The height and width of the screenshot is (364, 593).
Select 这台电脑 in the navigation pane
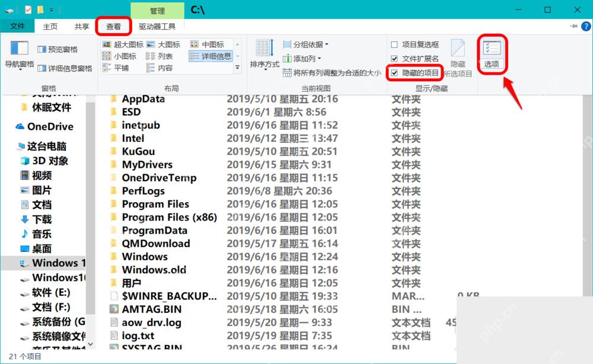coord(42,146)
